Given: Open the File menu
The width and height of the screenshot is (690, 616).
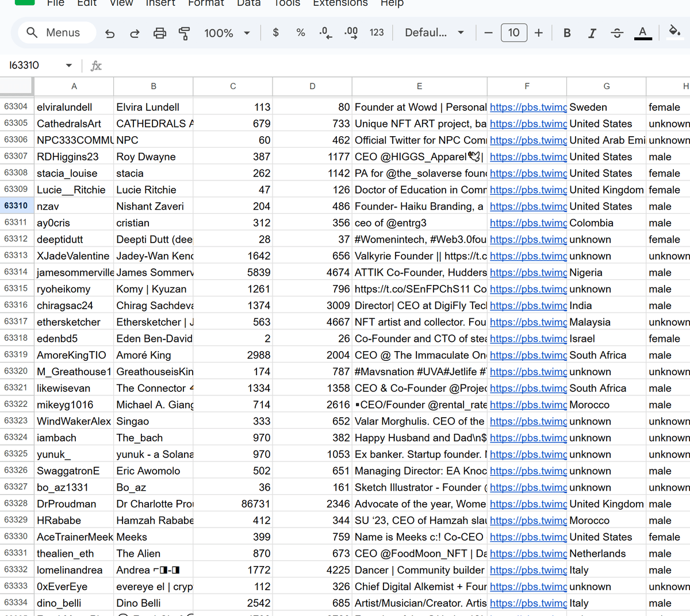Looking at the screenshot, I should click(x=56, y=3).
